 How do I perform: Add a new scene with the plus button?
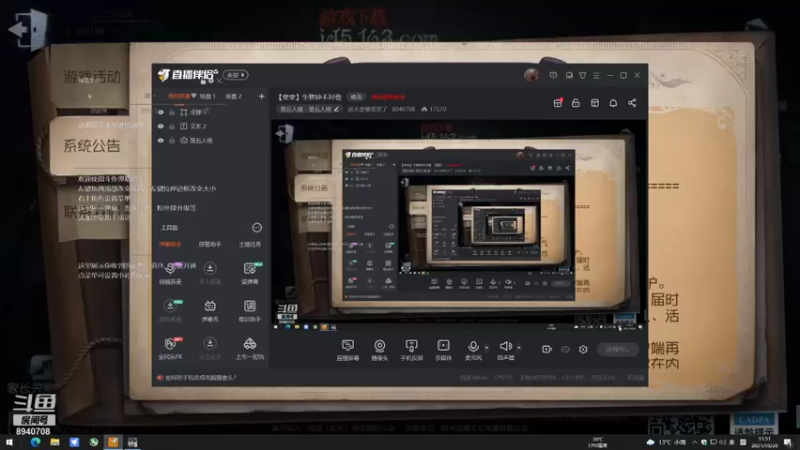point(261,96)
